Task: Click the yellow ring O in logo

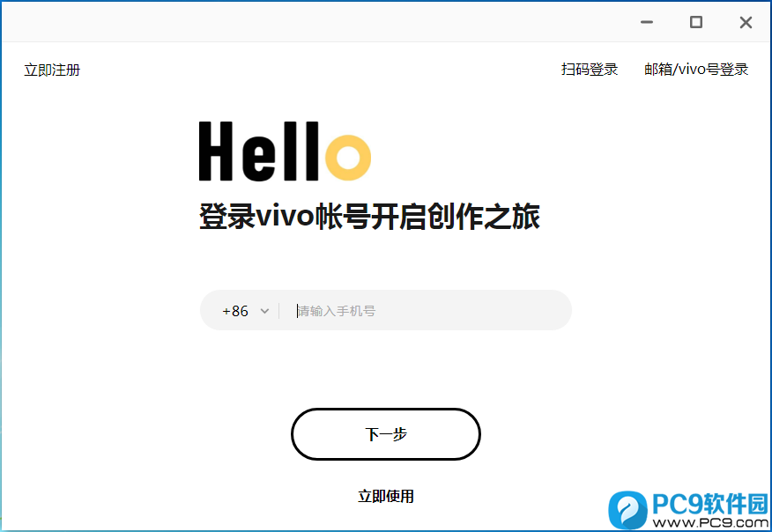Action: pyautogui.click(x=348, y=158)
